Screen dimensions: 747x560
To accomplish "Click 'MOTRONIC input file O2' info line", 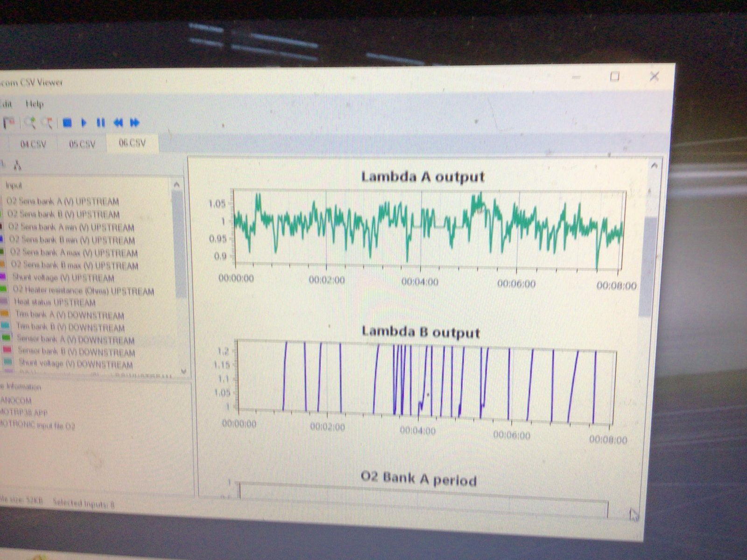I will pos(37,426).
